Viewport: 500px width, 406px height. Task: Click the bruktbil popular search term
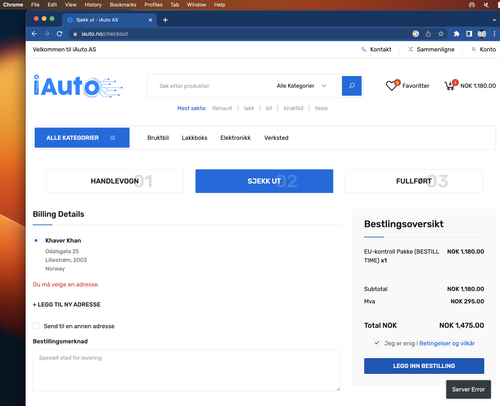(x=293, y=108)
